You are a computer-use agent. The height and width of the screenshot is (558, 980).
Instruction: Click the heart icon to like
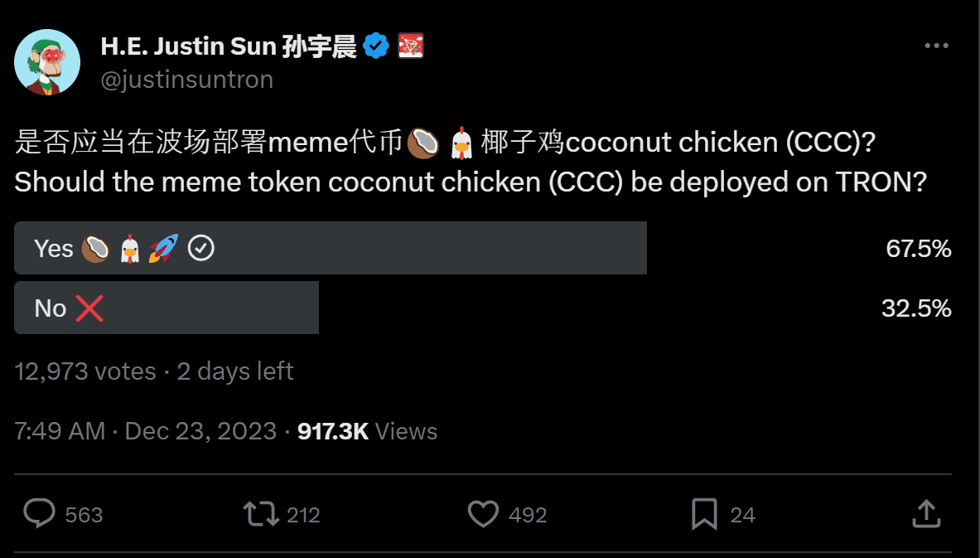click(x=483, y=514)
